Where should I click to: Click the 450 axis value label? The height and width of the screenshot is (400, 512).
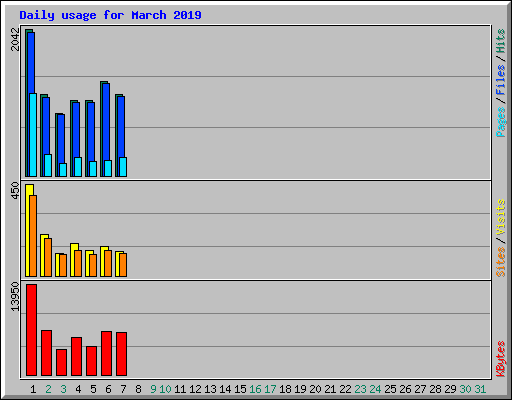[15, 190]
